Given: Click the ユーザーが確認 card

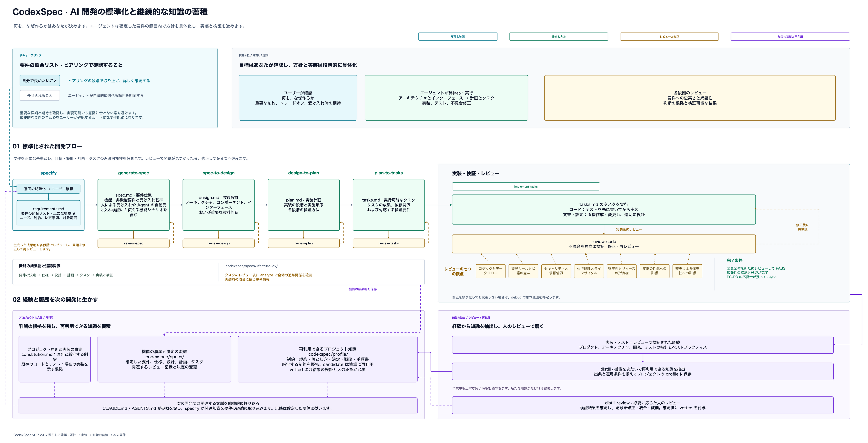Looking at the screenshot, I should coord(298,98).
